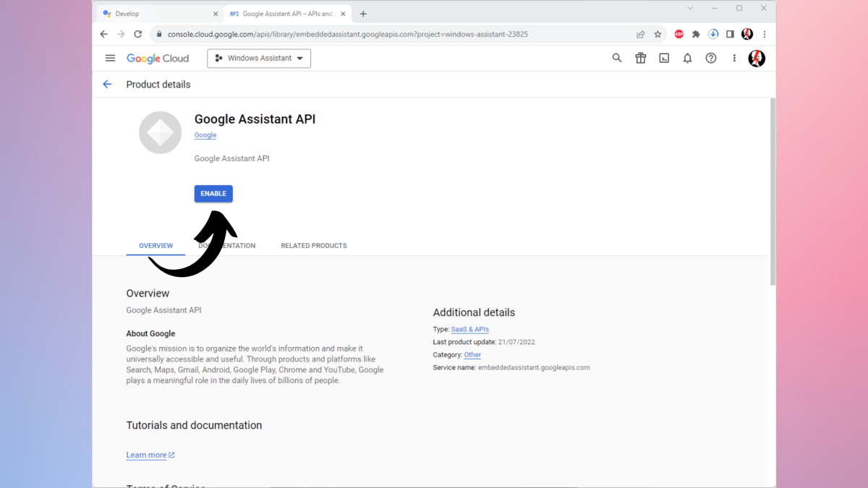Click the Google Assistant API logo thumbnail
The width and height of the screenshot is (868, 488).
click(x=160, y=132)
